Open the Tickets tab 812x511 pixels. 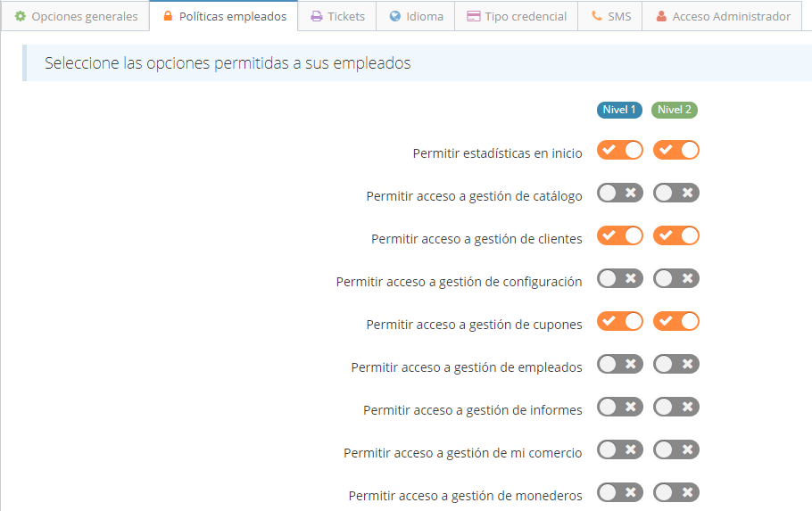click(337, 16)
